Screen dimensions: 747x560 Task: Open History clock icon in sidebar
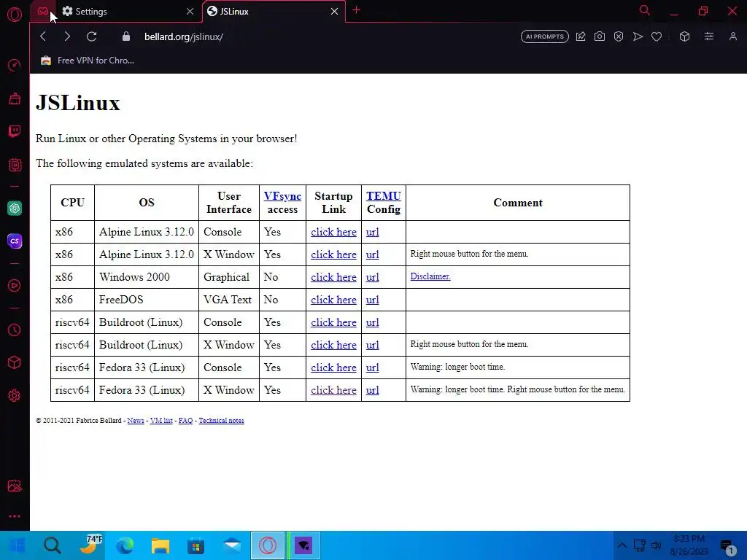click(x=15, y=330)
